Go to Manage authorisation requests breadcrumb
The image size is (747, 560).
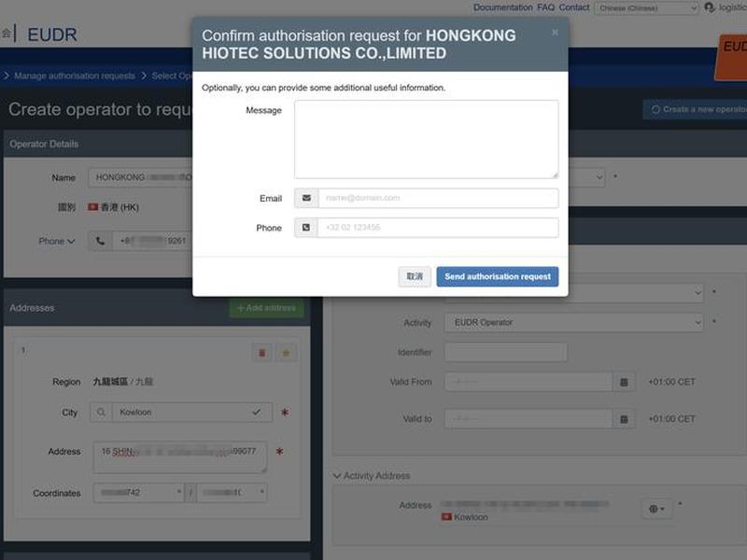[75, 76]
